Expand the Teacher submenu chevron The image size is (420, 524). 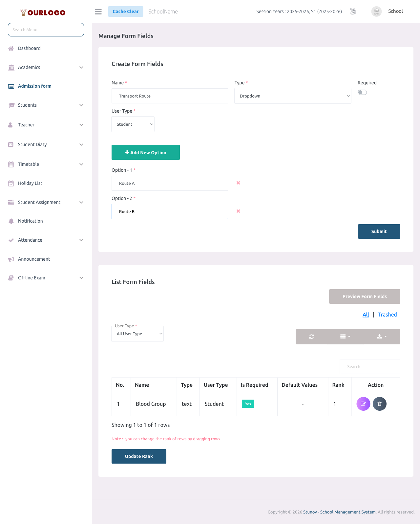[81, 125]
